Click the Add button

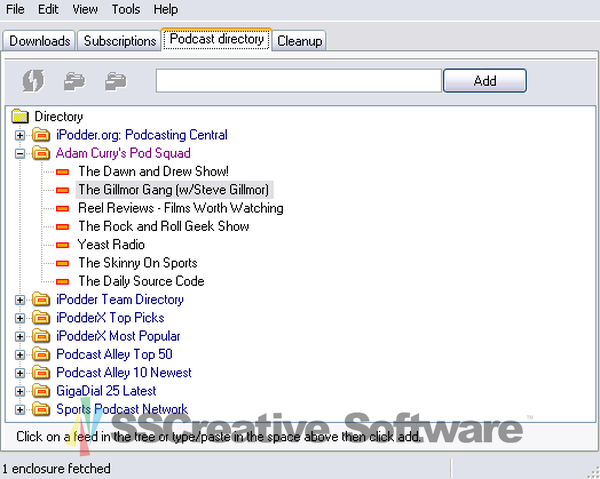485,81
